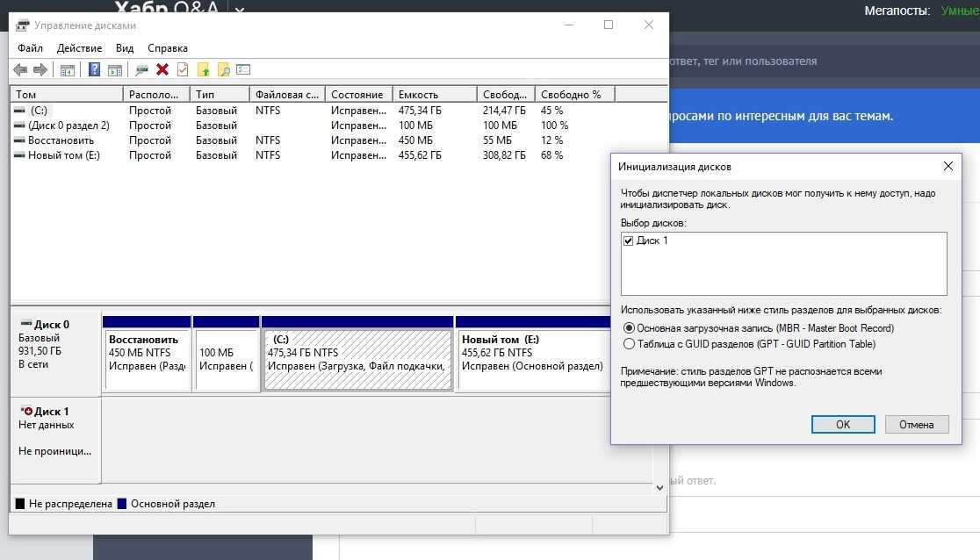This screenshot has width=980, height=560.
Task: Click Disk Management window title icon
Action: click(x=23, y=25)
